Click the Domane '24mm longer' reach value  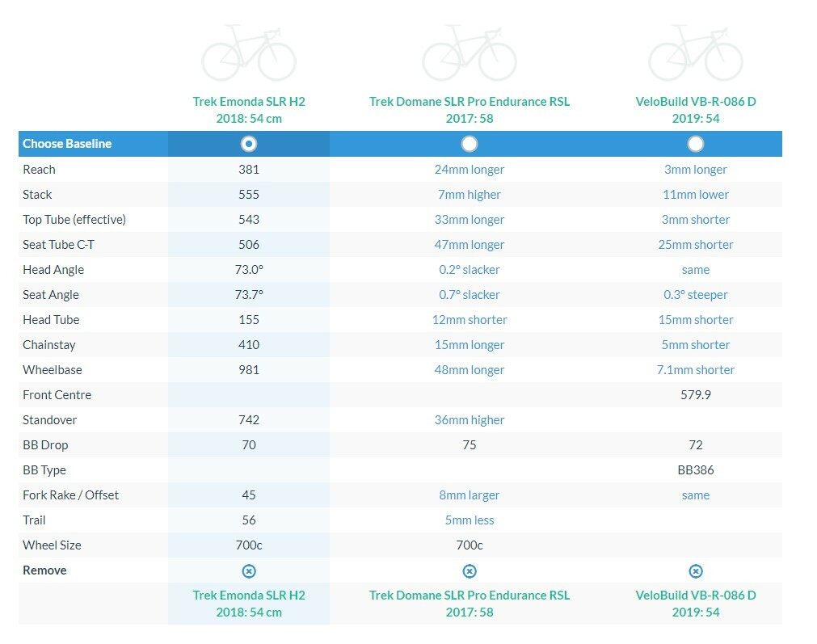click(x=470, y=170)
